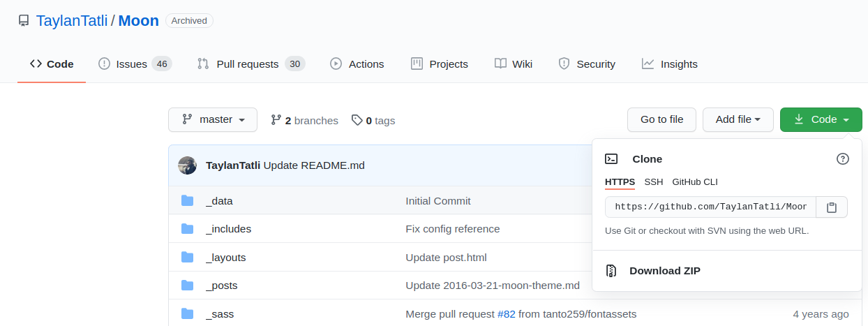Open the _sass folder
Screen dimensions: 868x326
click(x=220, y=314)
